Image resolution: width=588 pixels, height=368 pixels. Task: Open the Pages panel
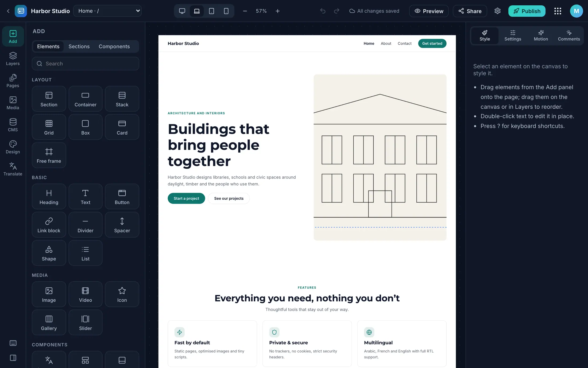[13, 81]
